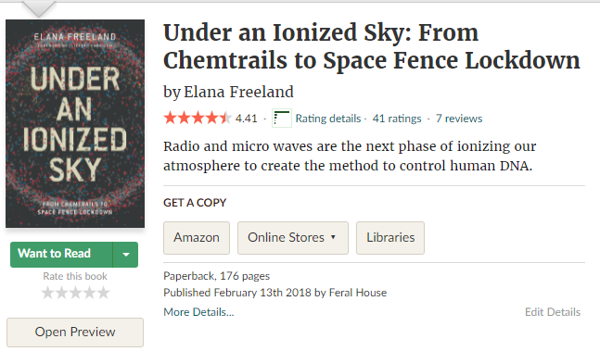Click the Amazon button

[197, 238]
